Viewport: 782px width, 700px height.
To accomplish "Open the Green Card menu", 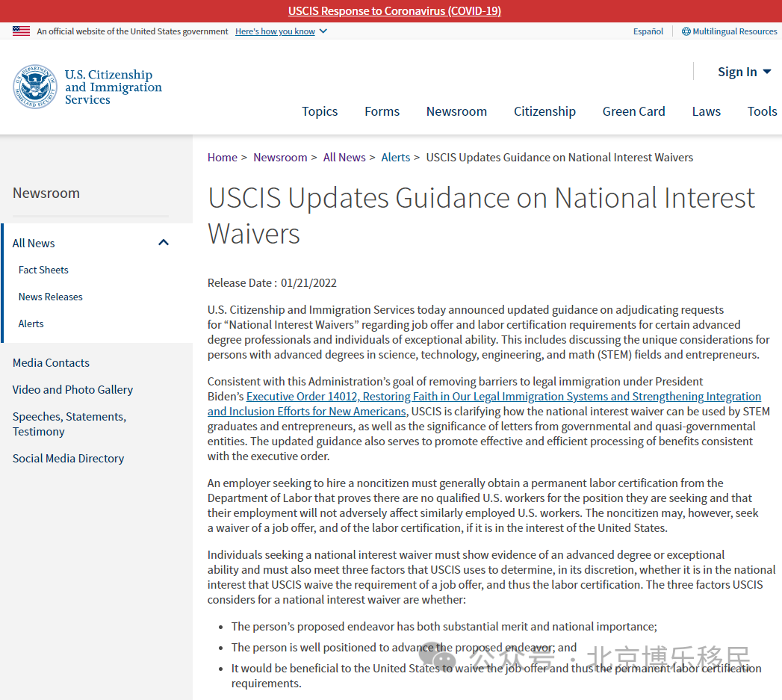I will coord(633,111).
